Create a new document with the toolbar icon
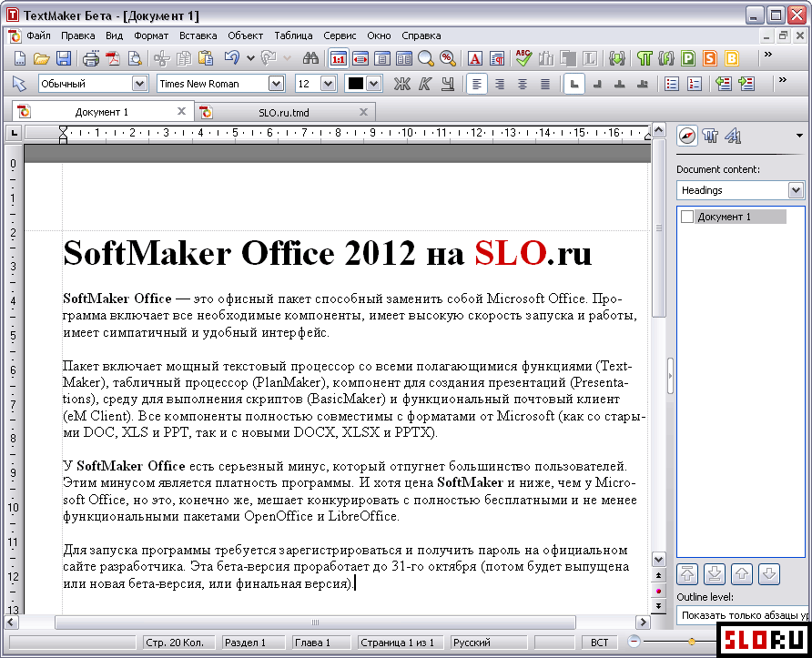This screenshot has height=658, width=812. [x=20, y=58]
